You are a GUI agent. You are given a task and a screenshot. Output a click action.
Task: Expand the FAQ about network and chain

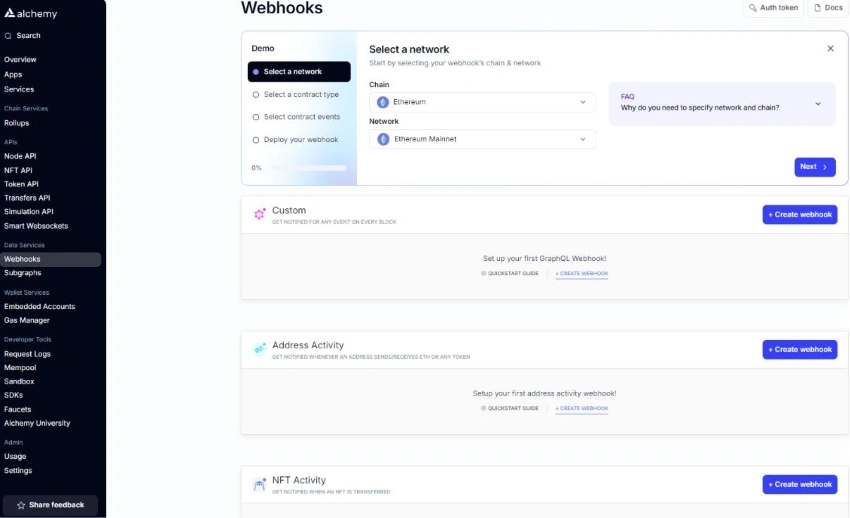pos(722,103)
